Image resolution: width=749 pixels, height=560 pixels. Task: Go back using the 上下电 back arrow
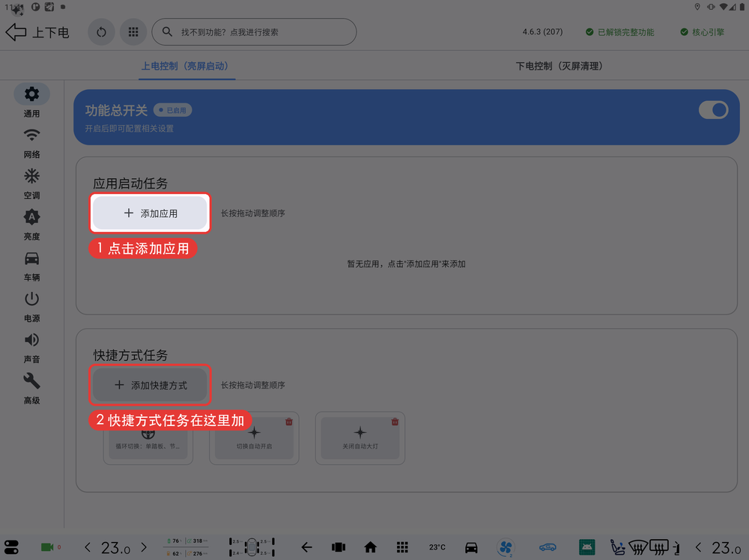[x=16, y=32]
